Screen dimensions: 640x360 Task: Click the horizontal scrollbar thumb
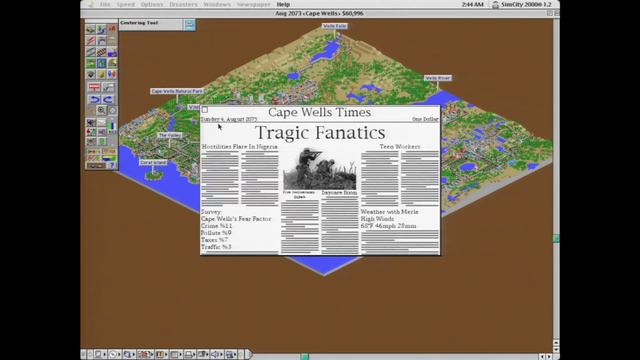pos(304,357)
